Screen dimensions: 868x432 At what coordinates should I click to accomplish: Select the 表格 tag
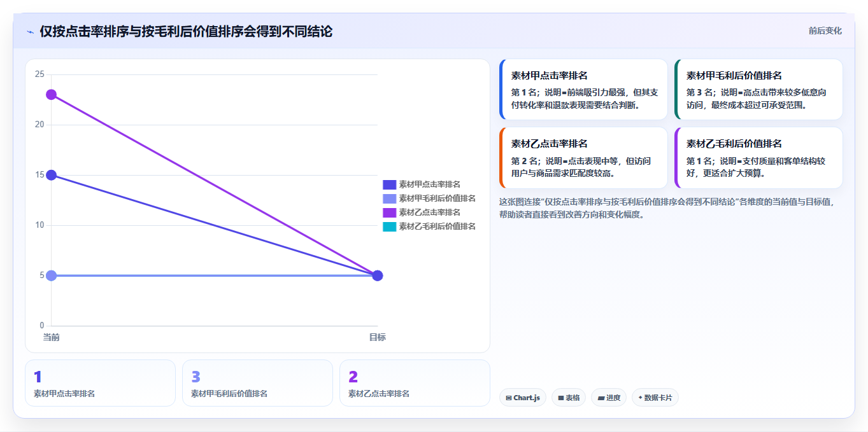click(569, 398)
